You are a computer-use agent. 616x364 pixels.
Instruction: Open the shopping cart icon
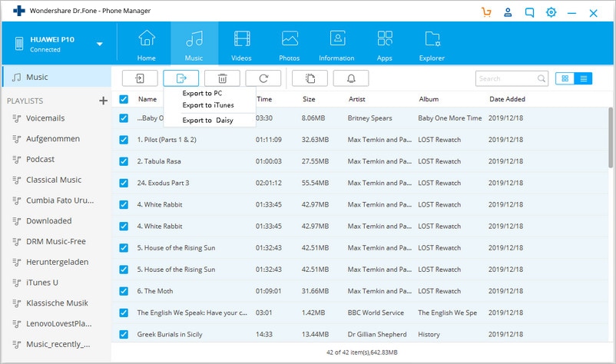pyautogui.click(x=486, y=12)
